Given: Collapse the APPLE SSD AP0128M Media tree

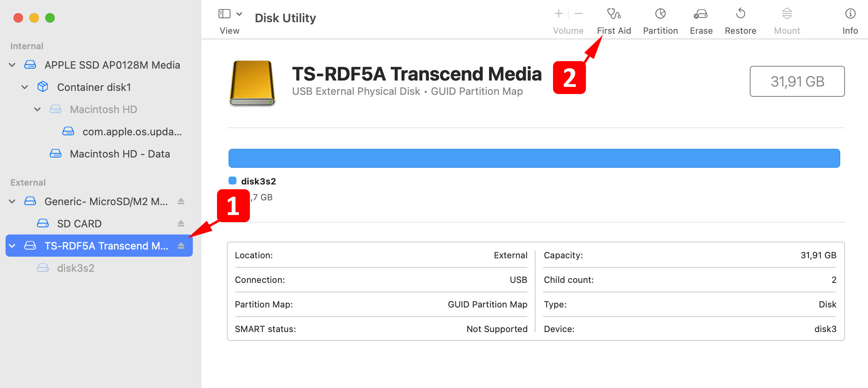Looking at the screenshot, I should [x=12, y=65].
